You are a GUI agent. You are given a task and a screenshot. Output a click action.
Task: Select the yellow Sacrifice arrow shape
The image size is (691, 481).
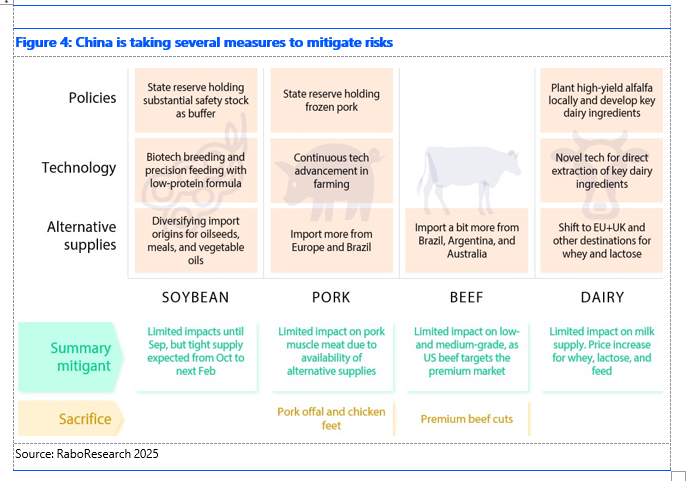71,418
